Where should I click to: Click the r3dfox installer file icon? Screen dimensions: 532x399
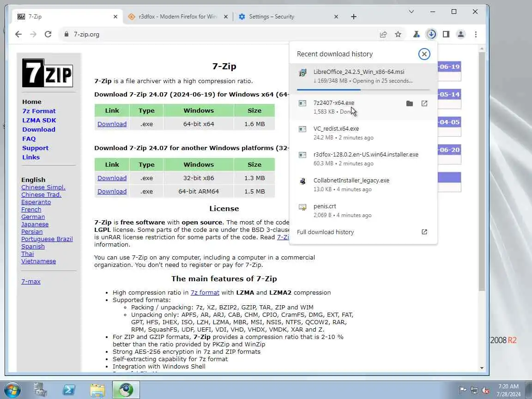(x=302, y=155)
